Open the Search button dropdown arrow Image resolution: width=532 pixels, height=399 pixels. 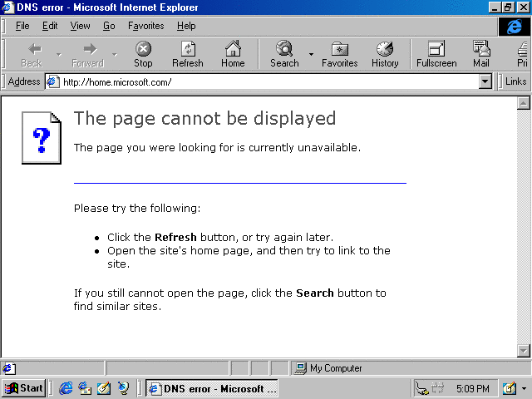(311, 54)
